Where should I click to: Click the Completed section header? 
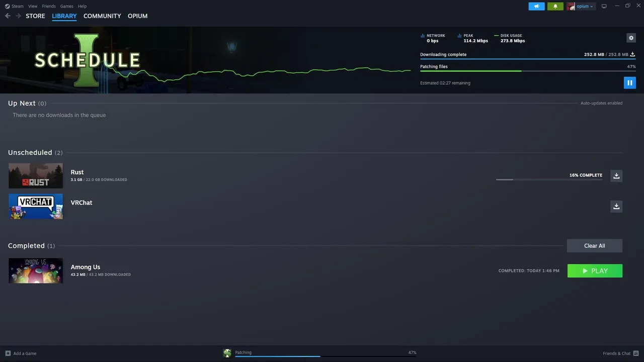click(31, 246)
